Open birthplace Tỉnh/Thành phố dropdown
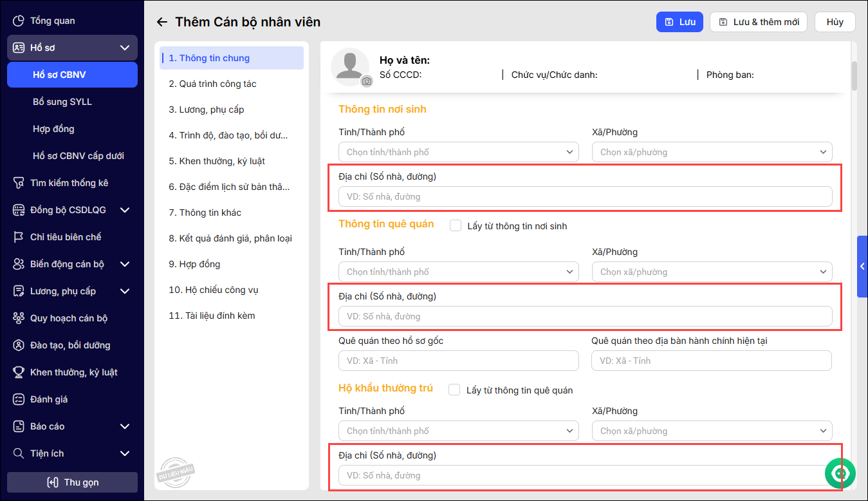 (x=458, y=152)
